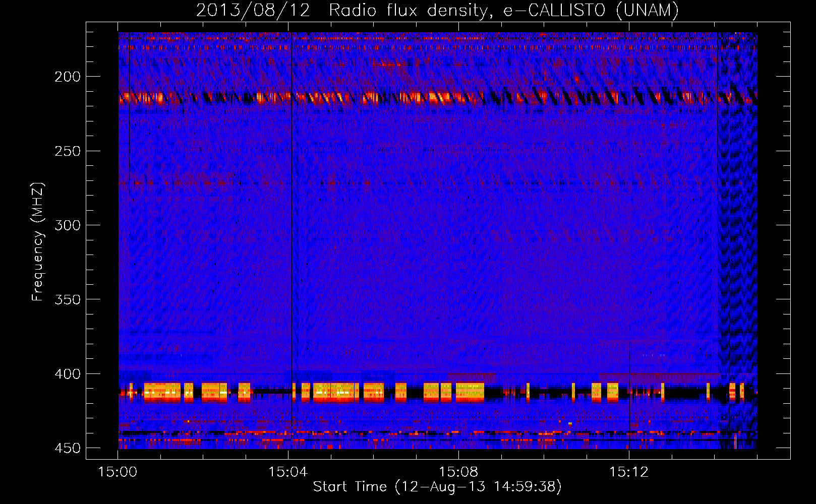Click the 'Frequency (MHZ)' axis label
This screenshot has height=504, width=816.
tap(38, 242)
